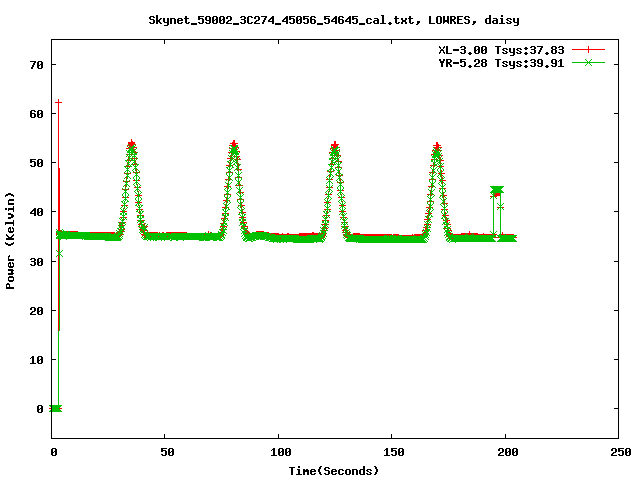Click the red line sample in legend
640x480 pixels.
point(588,50)
